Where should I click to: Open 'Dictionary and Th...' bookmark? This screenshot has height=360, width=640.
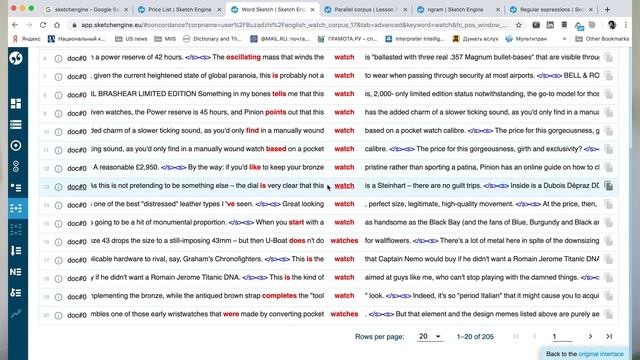click(212, 39)
